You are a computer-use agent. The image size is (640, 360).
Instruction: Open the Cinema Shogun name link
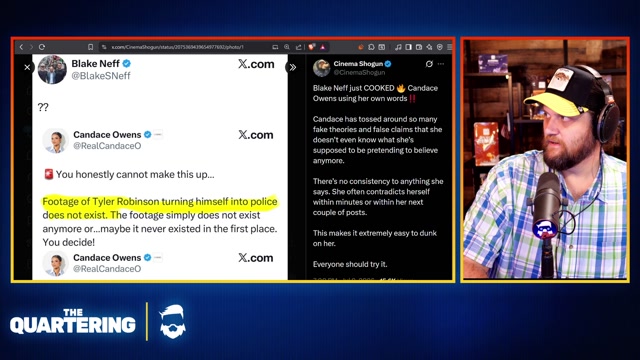click(358, 64)
